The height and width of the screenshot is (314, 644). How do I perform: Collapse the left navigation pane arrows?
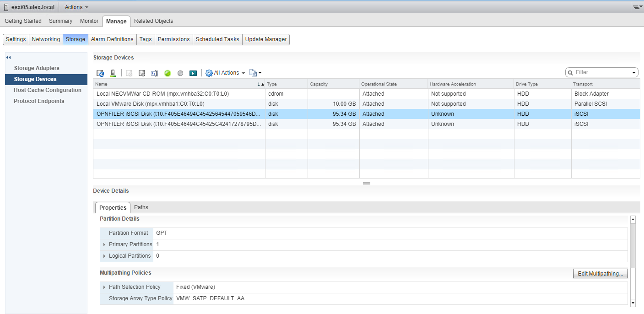point(8,57)
